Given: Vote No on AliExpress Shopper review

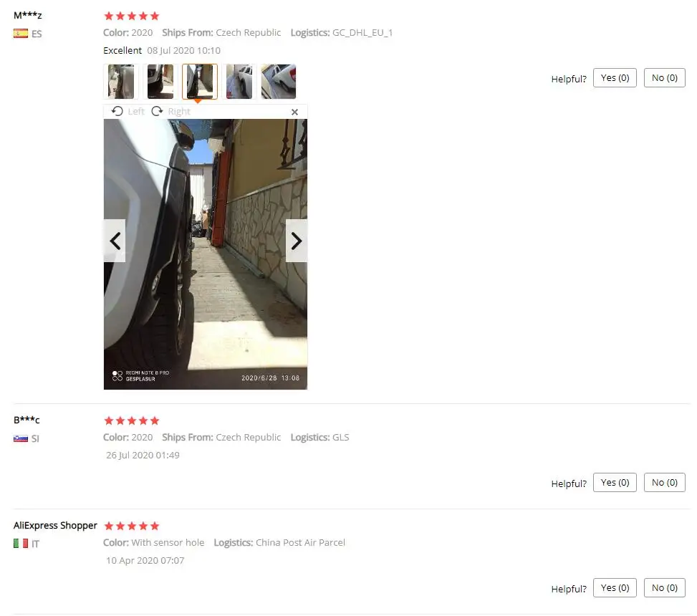Looking at the screenshot, I should coord(665,588).
